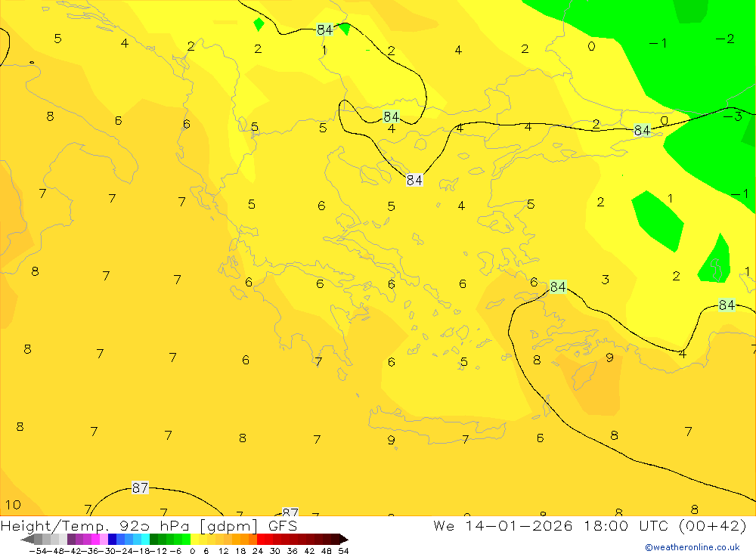Click the dark right arrow end of the color scale

344,539
